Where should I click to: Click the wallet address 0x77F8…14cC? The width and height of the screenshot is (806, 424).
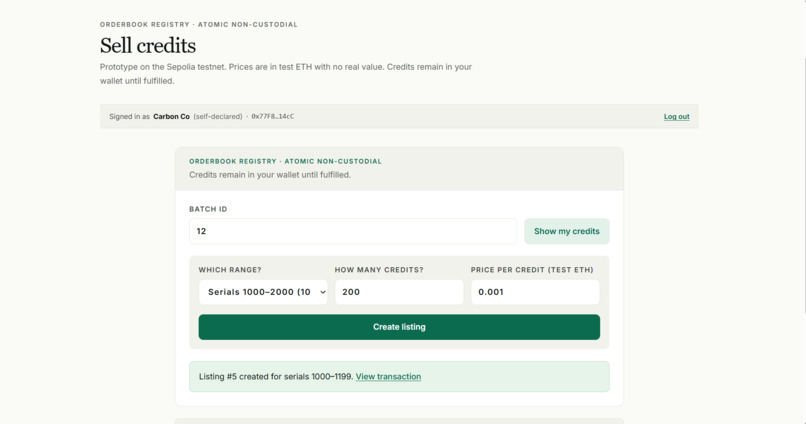coord(272,117)
